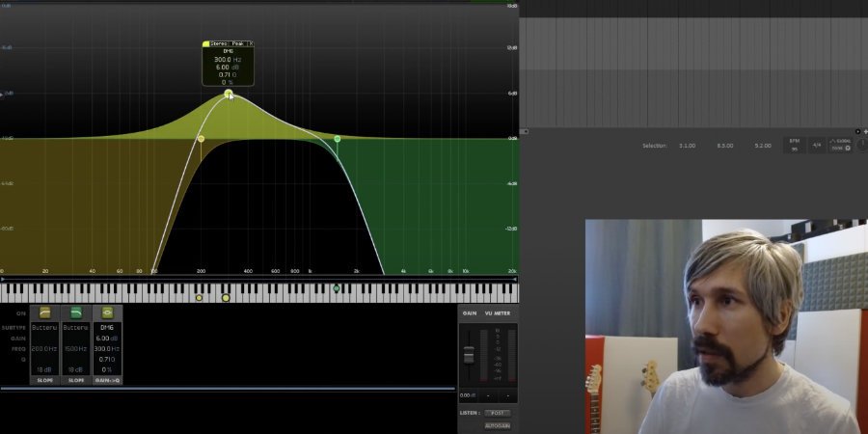Click the 18 dB slope of high-pass band
868x434 pixels.
(x=44, y=369)
